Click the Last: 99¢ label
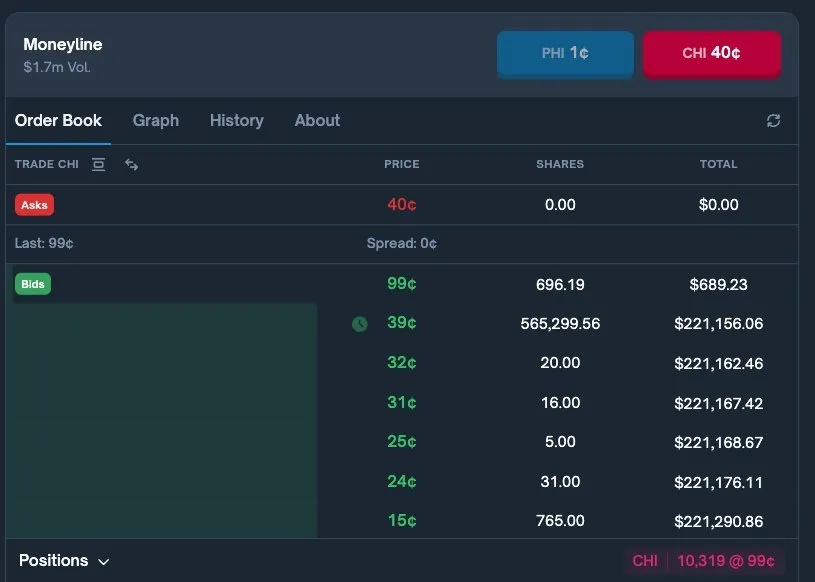Image resolution: width=815 pixels, height=582 pixels. point(44,243)
